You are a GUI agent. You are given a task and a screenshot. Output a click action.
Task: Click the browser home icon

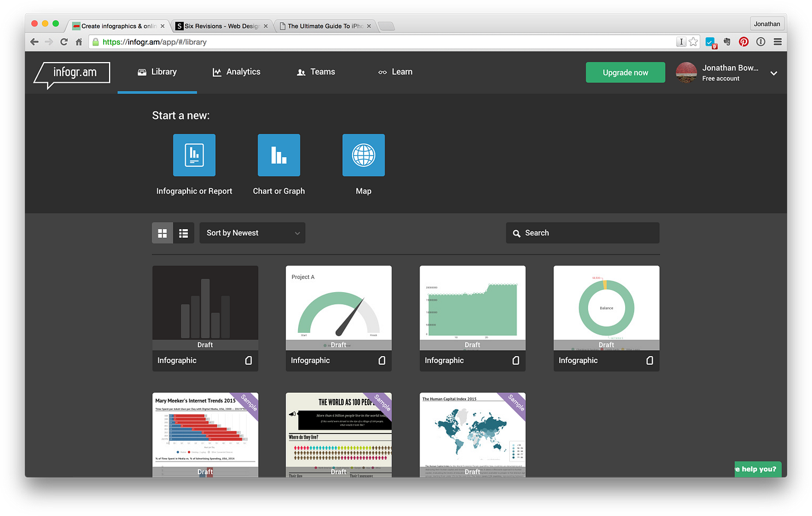click(79, 42)
